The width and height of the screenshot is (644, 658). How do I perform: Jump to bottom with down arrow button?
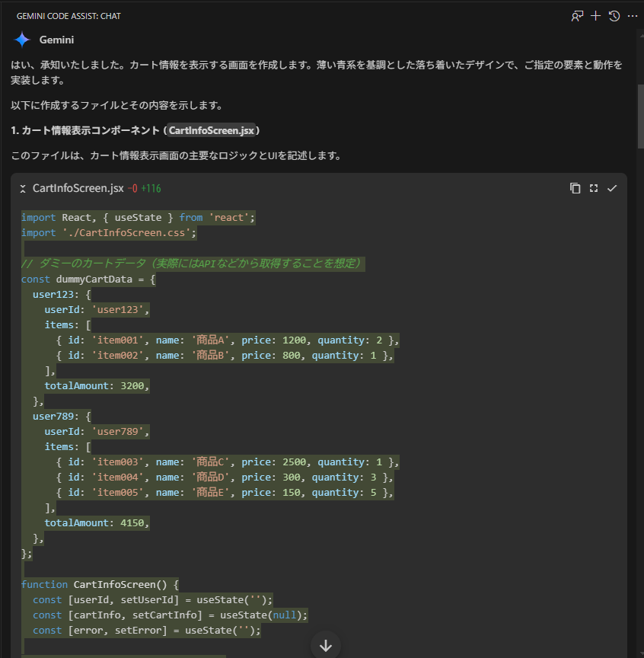coord(326,646)
